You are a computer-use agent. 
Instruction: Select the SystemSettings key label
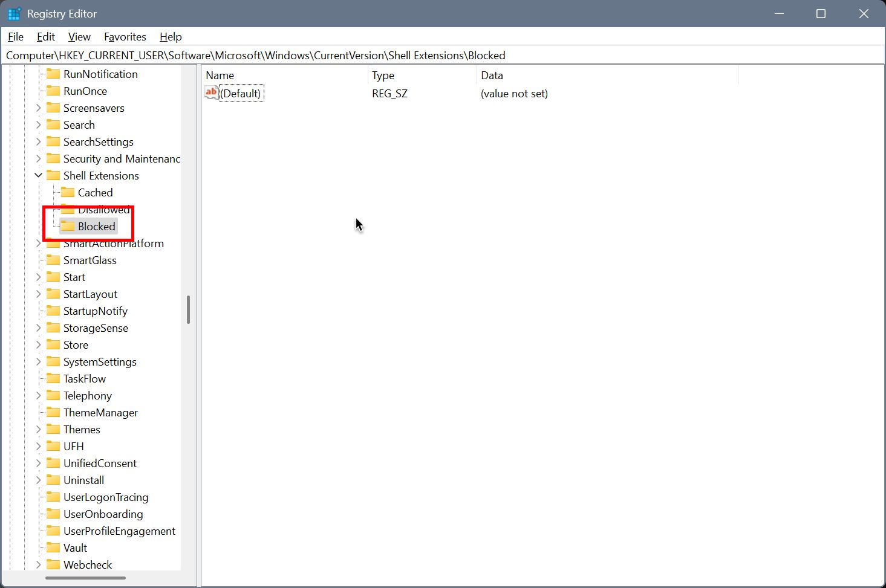[x=100, y=362]
